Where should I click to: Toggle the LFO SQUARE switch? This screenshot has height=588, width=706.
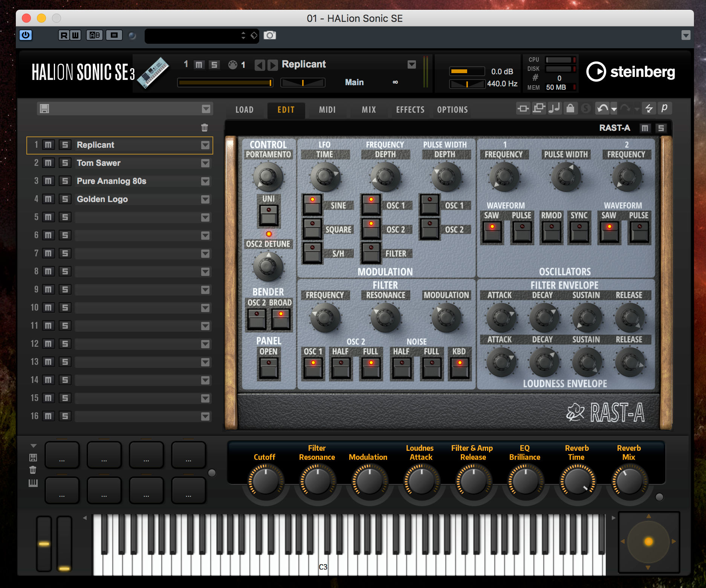point(312,229)
